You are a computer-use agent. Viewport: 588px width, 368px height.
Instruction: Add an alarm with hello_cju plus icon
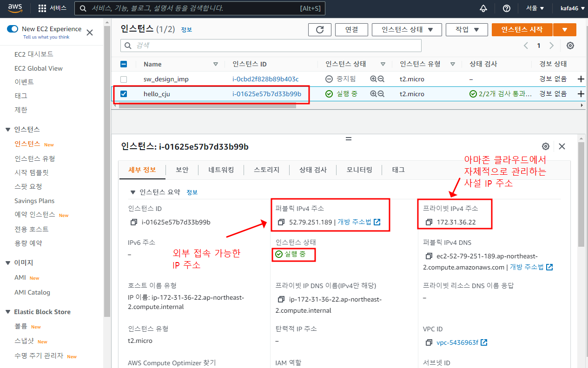[581, 94]
